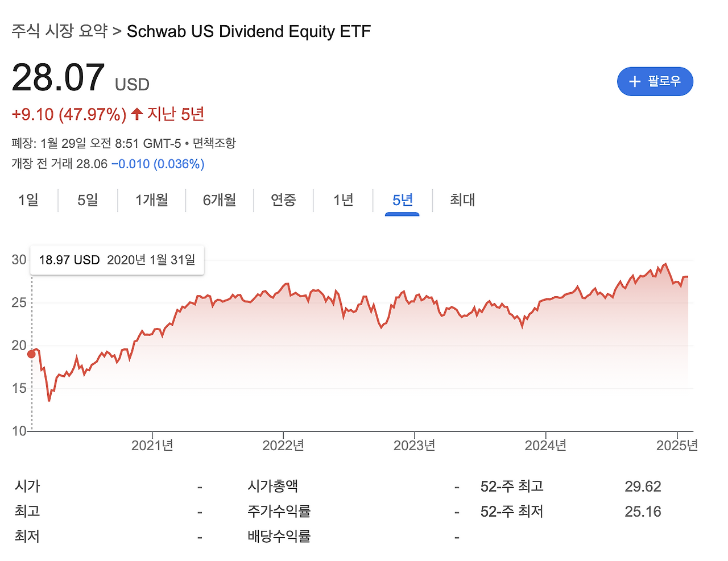Click the Schwab US Dividend Equity ETF title
The height and width of the screenshot is (561, 728).
(x=249, y=32)
